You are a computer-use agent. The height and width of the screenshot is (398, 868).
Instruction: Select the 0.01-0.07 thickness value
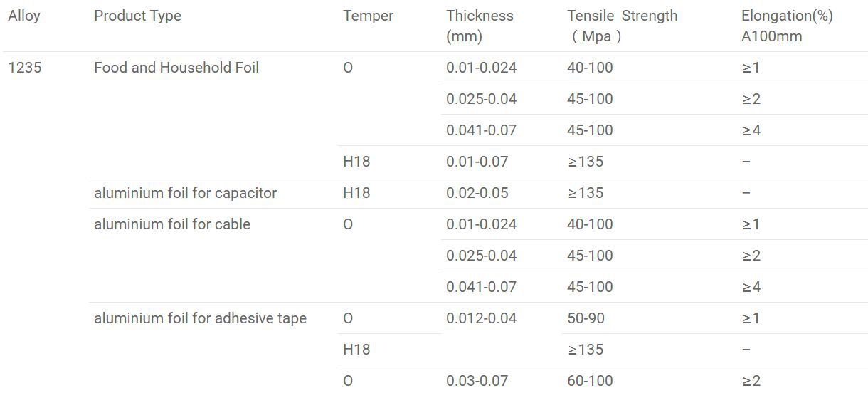pos(477,162)
